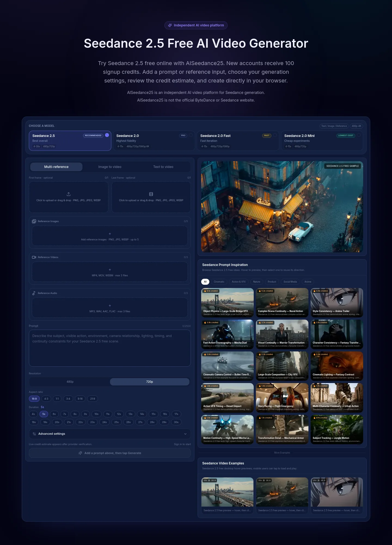This screenshot has width=392, height=545.
Task: Click the flame icon on 4.5k created badge
Action: [x=314, y=291]
